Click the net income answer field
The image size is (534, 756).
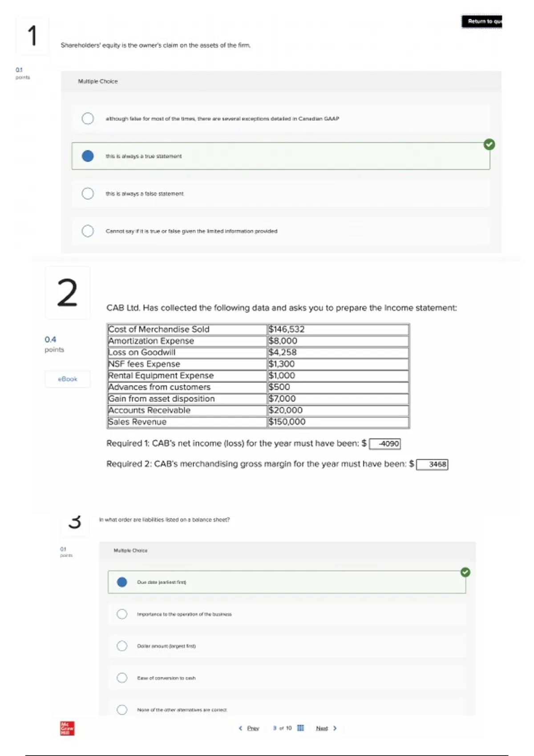pyautogui.click(x=385, y=444)
